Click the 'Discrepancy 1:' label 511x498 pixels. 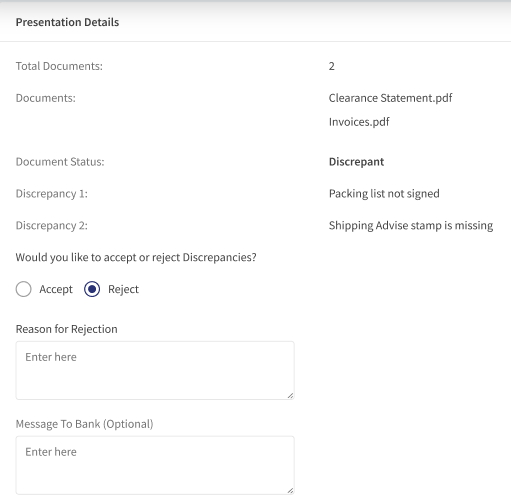pyautogui.click(x=52, y=194)
